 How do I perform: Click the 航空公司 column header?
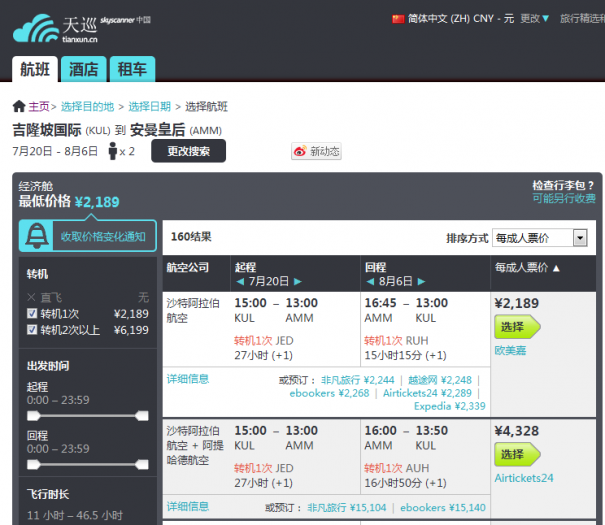click(x=188, y=267)
